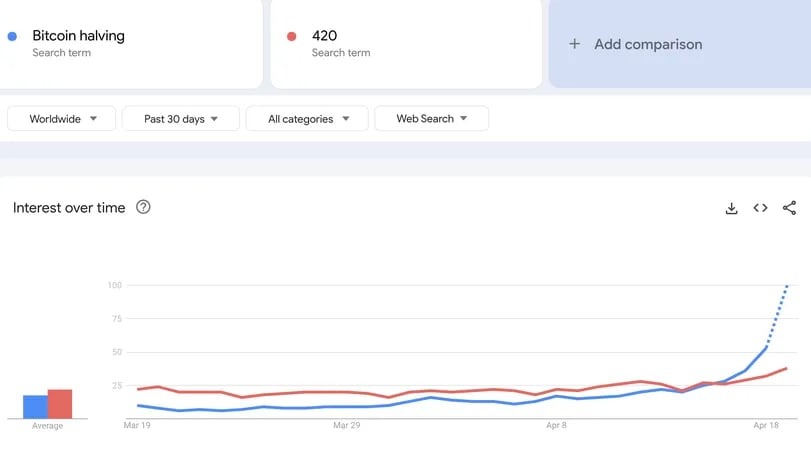811x474 pixels.
Task: Click the Mar 19 axis label
Action: pos(137,425)
